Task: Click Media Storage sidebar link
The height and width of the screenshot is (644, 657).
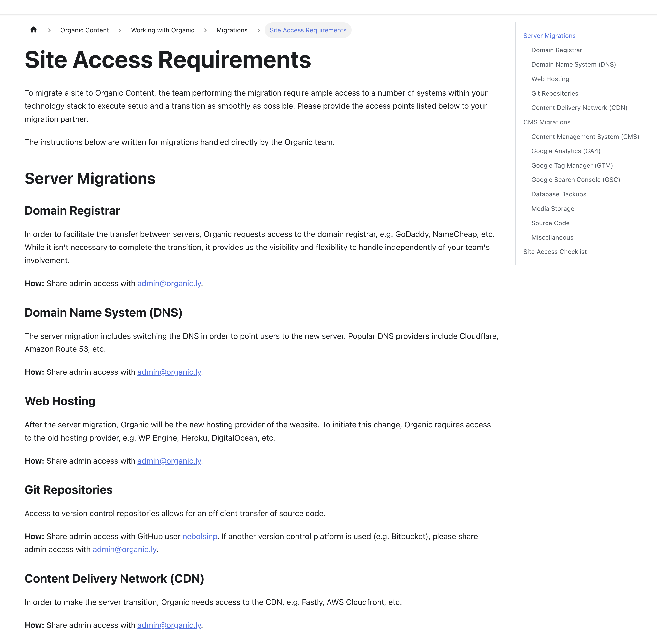Action: [x=552, y=208]
